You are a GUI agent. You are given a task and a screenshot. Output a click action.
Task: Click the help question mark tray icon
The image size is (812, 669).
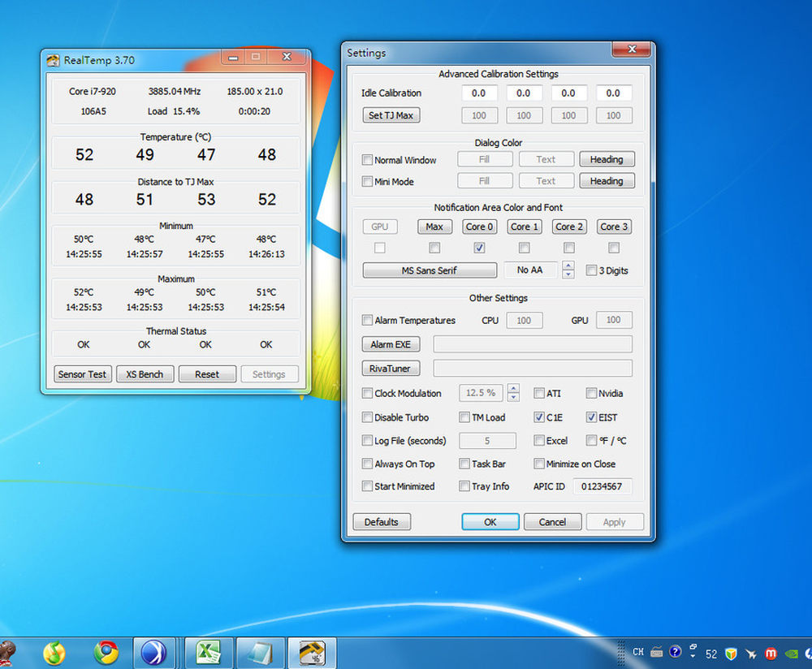675,651
